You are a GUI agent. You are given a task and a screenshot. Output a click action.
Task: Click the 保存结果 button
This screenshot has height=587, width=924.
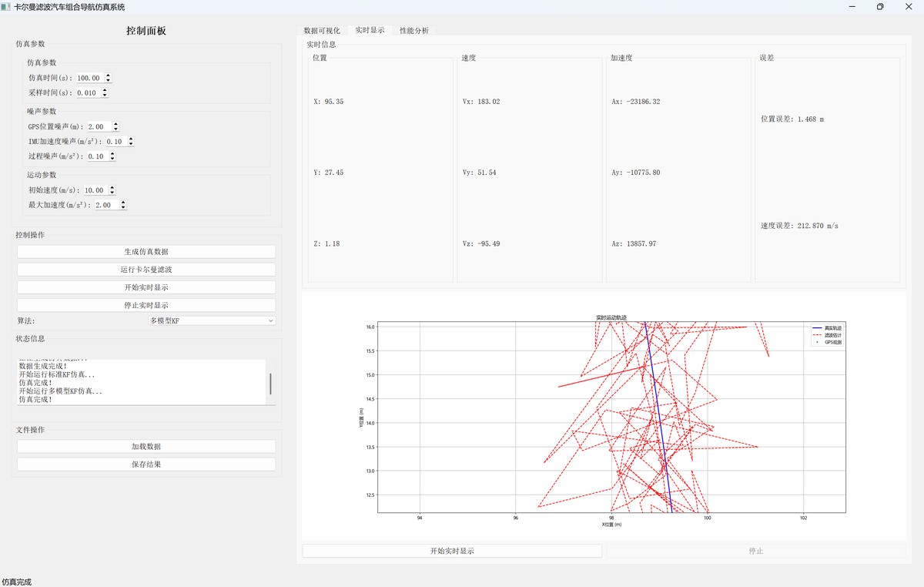[146, 465]
